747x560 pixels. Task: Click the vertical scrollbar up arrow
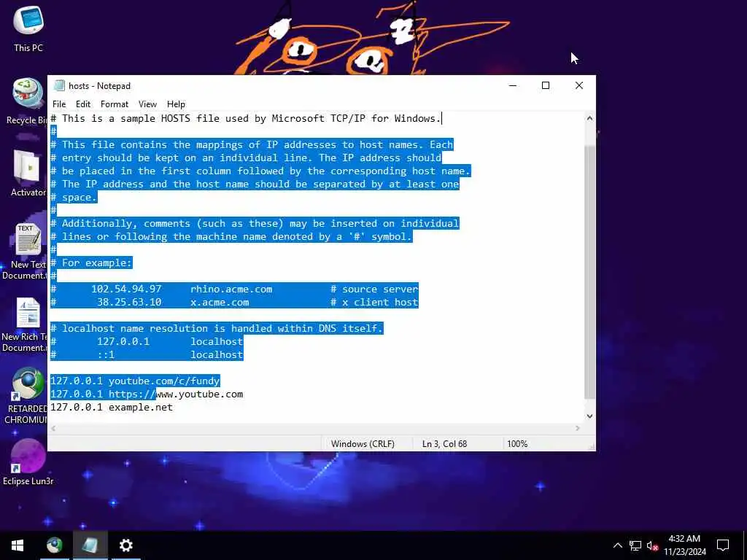(x=589, y=118)
